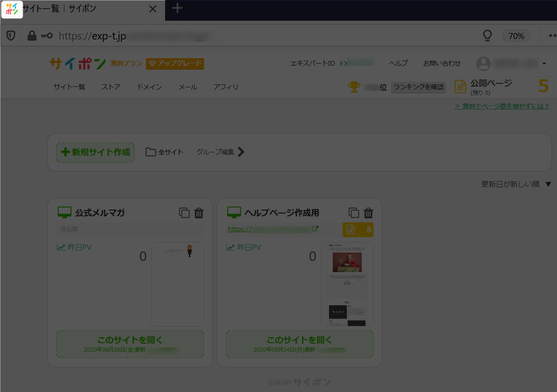Duplicate the 公式メルマガ site
This screenshot has height=392, width=557.
(x=184, y=213)
